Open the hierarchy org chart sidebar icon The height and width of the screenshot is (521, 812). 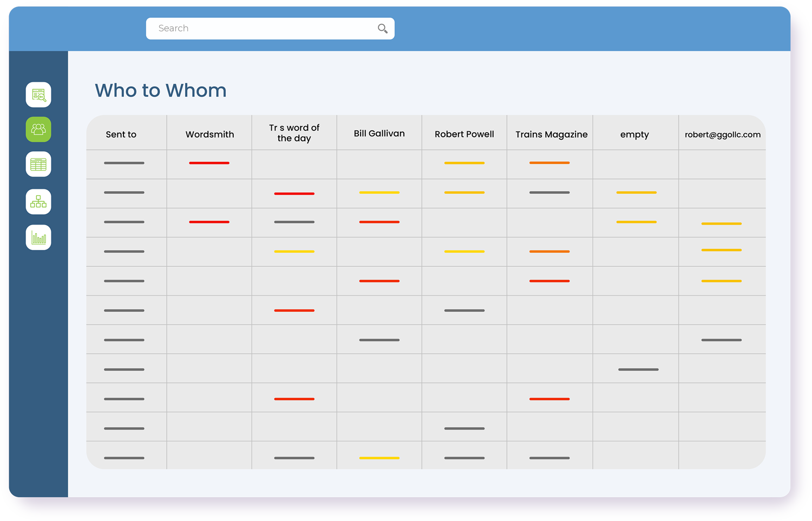[38, 202]
